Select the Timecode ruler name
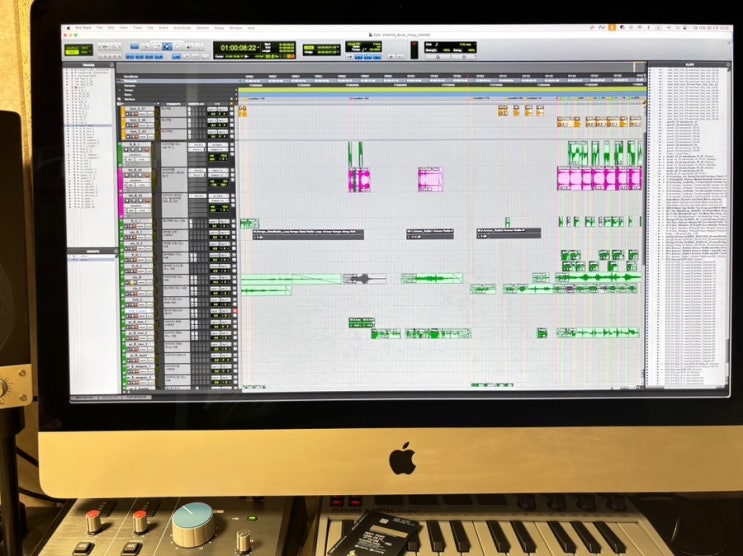743x556 pixels. tap(130, 81)
